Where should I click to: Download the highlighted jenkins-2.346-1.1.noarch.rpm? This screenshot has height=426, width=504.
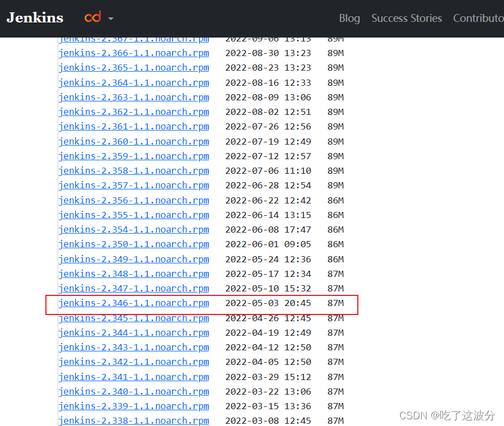point(134,303)
